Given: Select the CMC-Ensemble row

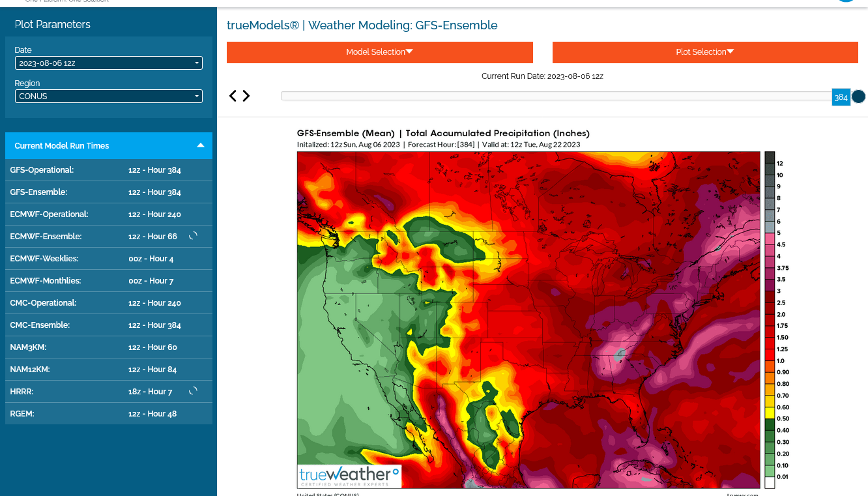Looking at the screenshot, I should coord(109,325).
